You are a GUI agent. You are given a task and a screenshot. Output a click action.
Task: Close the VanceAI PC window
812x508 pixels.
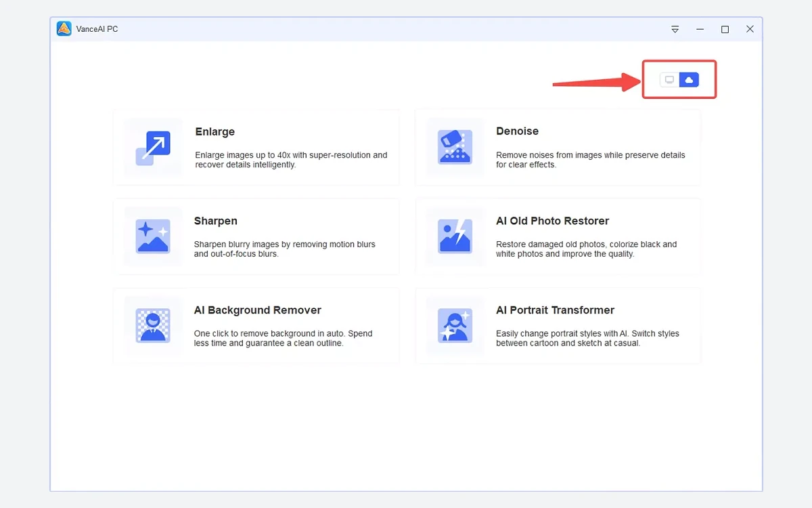pyautogui.click(x=750, y=29)
